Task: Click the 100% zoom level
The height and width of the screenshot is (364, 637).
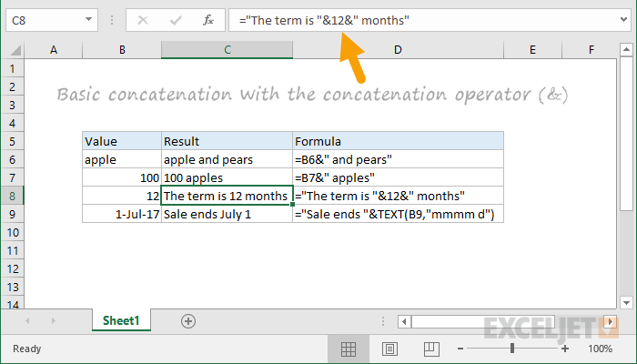Action: click(600, 349)
